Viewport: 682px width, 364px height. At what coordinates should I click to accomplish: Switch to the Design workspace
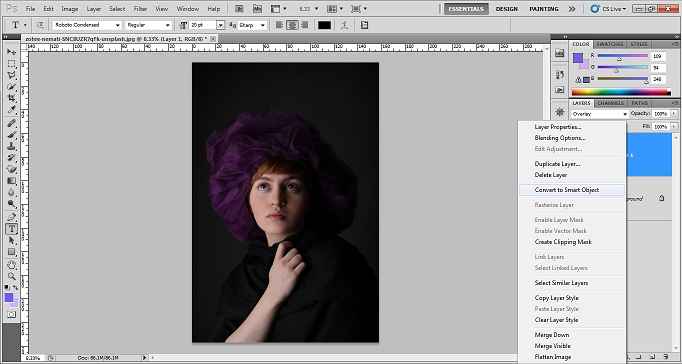click(x=507, y=9)
